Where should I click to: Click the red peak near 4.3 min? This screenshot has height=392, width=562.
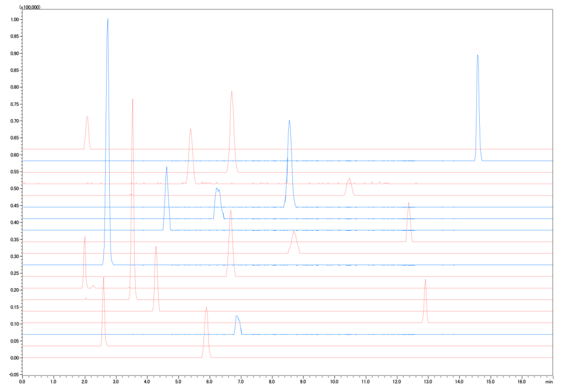156,247
